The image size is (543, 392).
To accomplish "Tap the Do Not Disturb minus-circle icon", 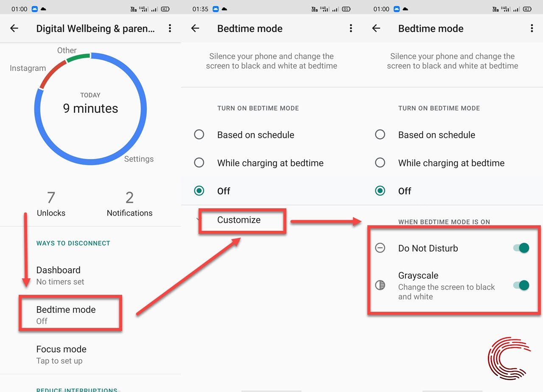I will click(x=380, y=248).
